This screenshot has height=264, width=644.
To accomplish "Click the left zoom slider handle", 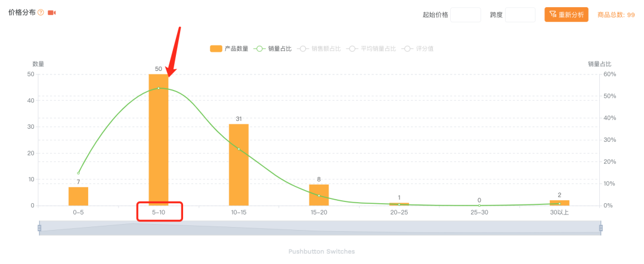I will (39, 228).
